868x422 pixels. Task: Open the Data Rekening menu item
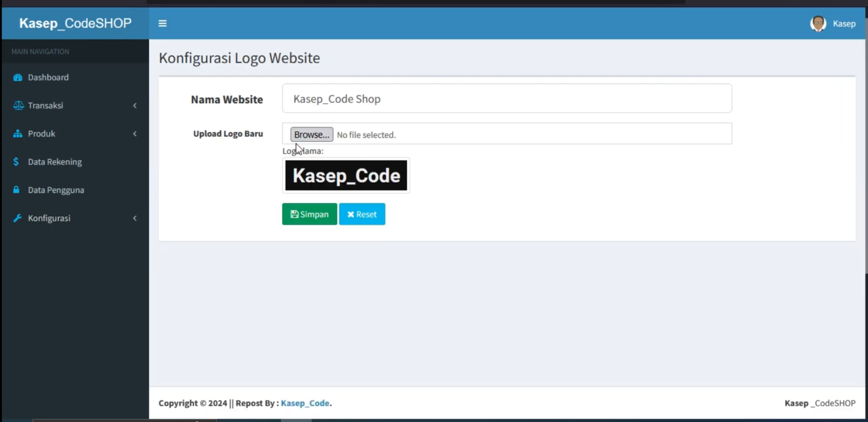[x=75, y=162]
